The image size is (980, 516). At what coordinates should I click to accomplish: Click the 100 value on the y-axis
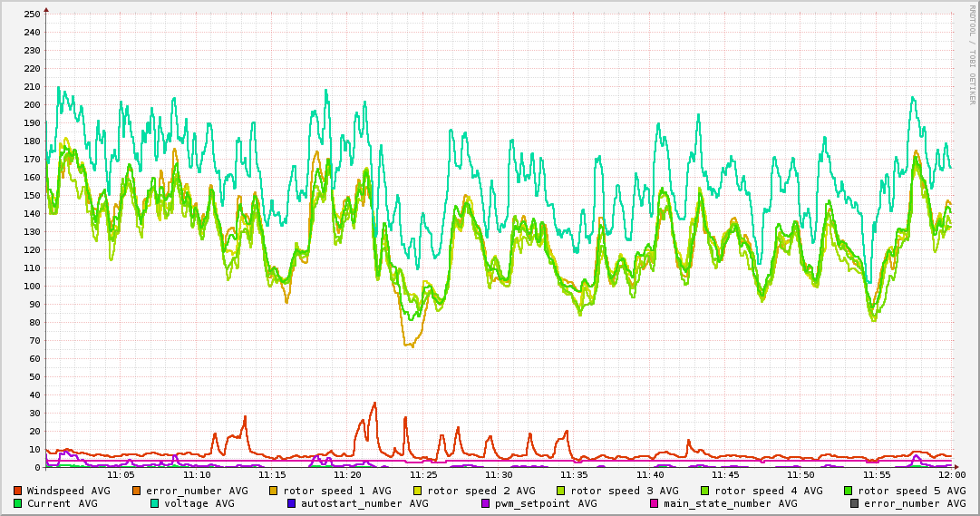tap(32, 287)
